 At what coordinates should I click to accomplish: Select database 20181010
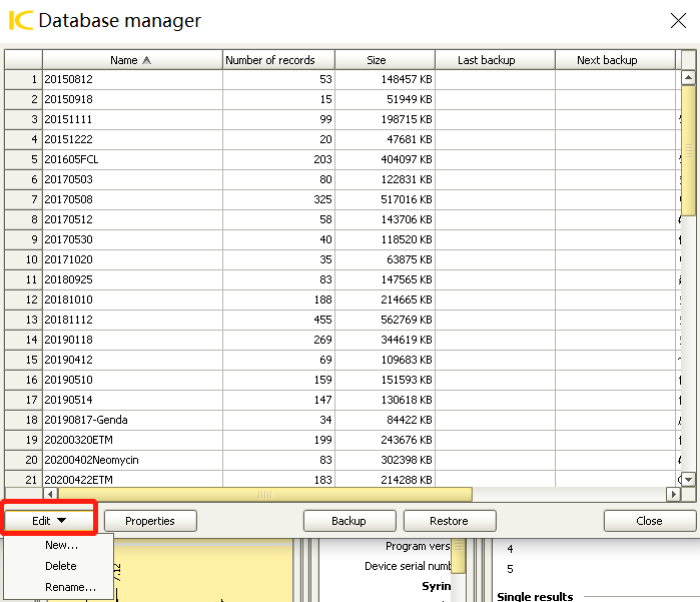pos(132,300)
